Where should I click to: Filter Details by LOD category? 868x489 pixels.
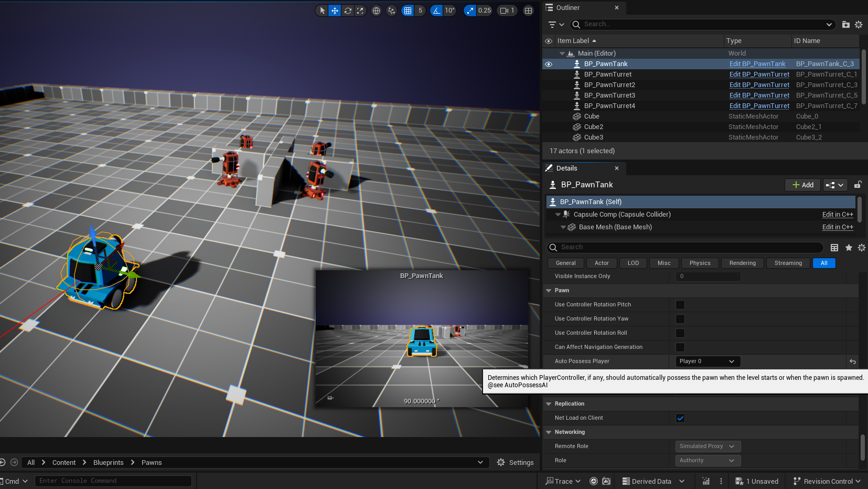tap(633, 263)
